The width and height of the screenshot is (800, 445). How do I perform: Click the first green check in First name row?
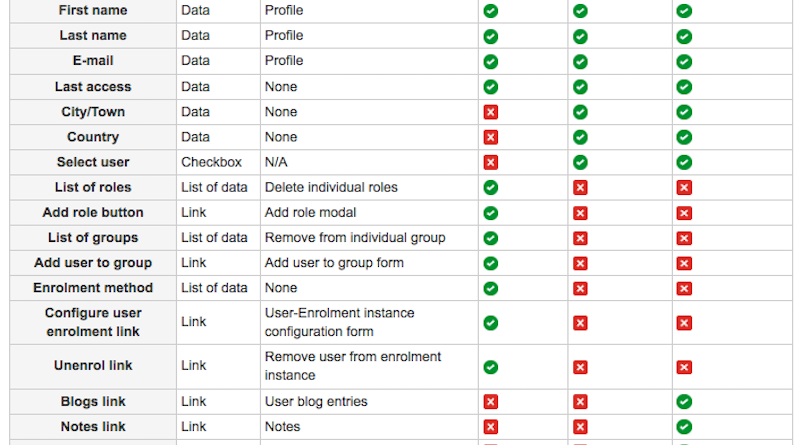(491, 11)
